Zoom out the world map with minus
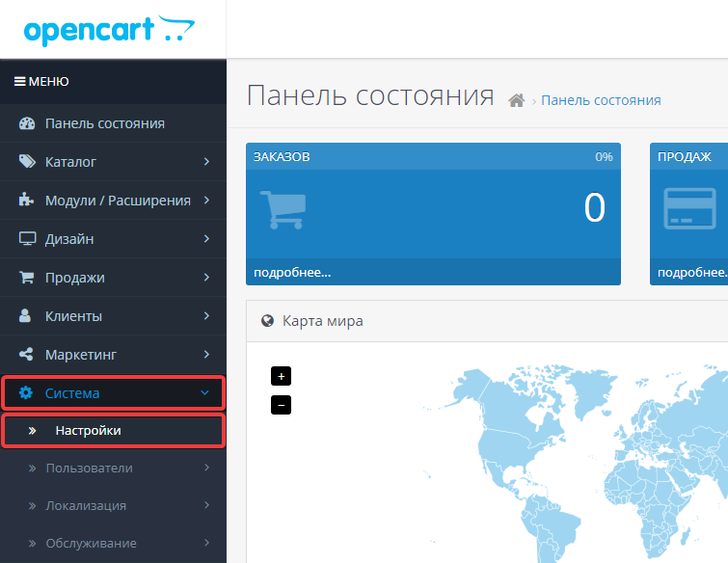 point(282,405)
